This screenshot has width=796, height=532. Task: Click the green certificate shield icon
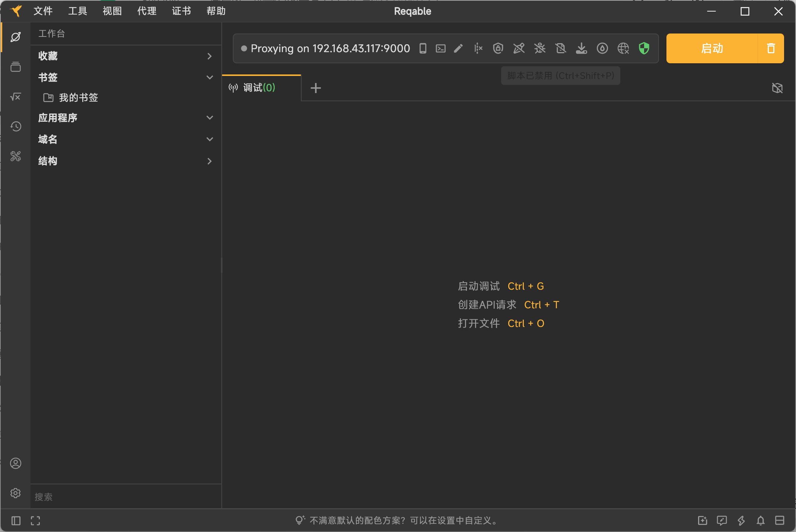(644, 48)
